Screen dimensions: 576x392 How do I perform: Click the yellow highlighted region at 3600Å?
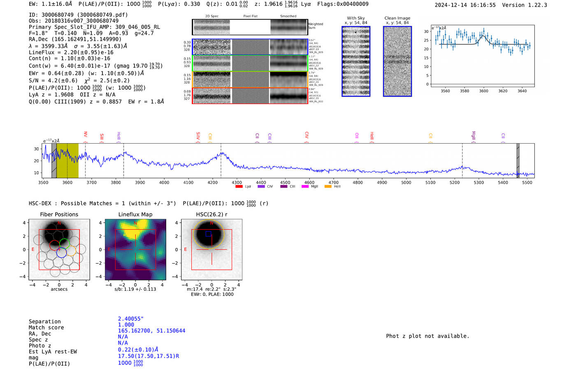pyautogui.click(x=67, y=161)
